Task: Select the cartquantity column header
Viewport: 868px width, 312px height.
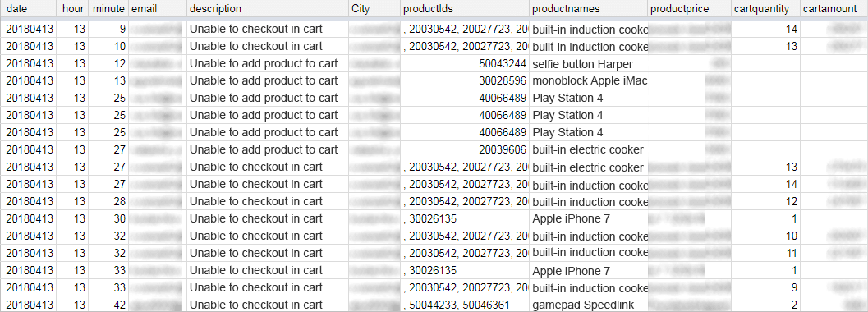Action: (765, 9)
